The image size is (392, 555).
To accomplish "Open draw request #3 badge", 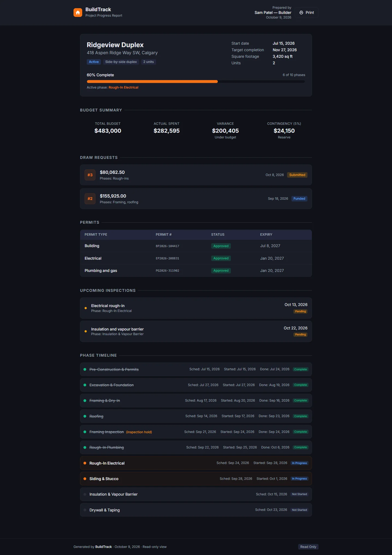I will point(90,175).
